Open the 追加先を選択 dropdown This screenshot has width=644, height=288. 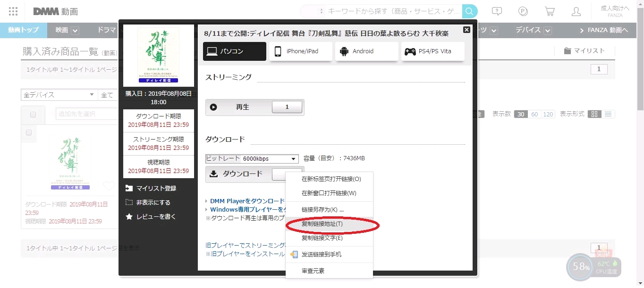coord(86,114)
